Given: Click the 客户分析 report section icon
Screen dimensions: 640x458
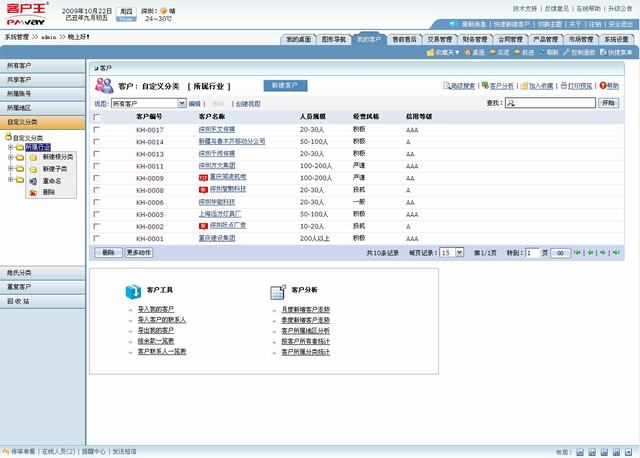Looking at the screenshot, I should pyautogui.click(x=278, y=292).
